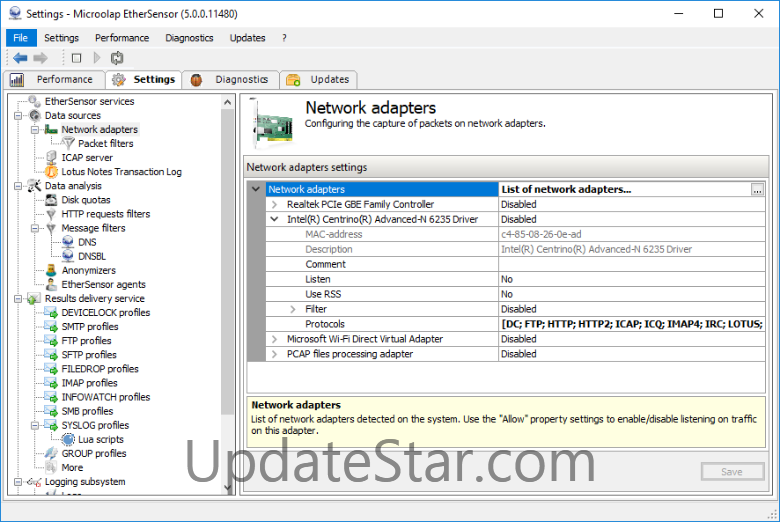This screenshot has width=780, height=522.
Task: Click the Data analysis tools icon
Action: pos(34,186)
